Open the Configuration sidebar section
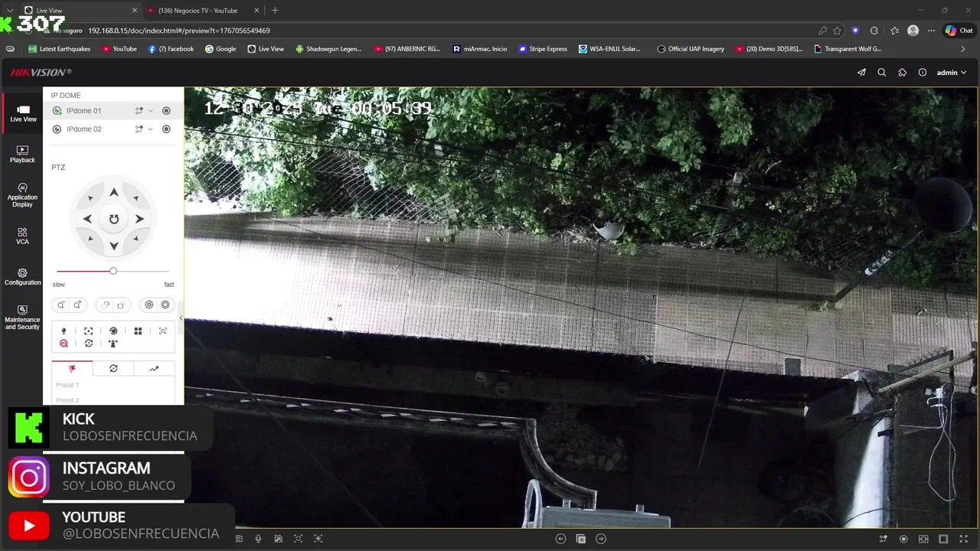980x551 pixels. pos(22,276)
